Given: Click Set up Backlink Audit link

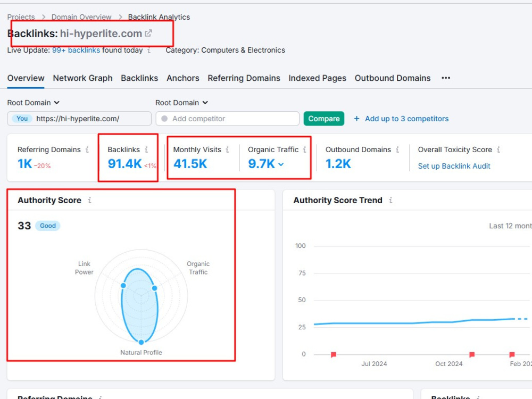Looking at the screenshot, I should click(x=454, y=166).
